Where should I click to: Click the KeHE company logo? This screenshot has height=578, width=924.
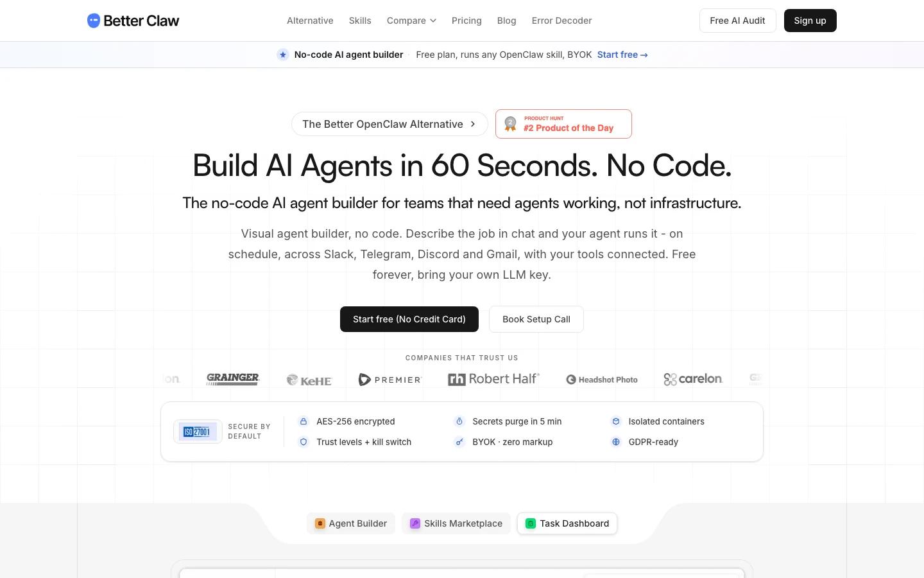309,380
